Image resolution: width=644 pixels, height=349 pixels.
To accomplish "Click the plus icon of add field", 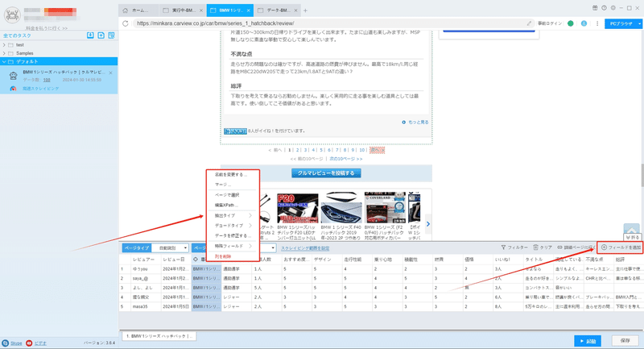I will 604,247.
